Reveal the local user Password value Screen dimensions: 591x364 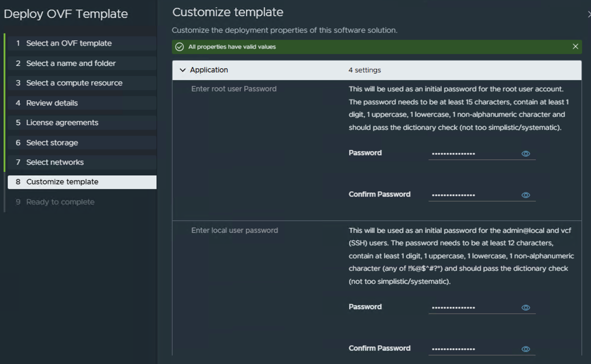526,307
